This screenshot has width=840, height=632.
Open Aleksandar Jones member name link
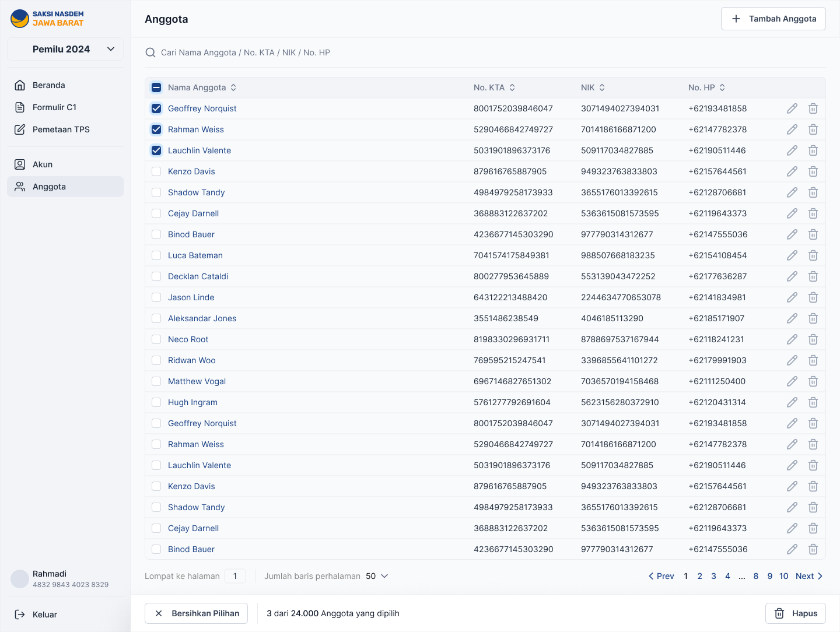tap(202, 318)
